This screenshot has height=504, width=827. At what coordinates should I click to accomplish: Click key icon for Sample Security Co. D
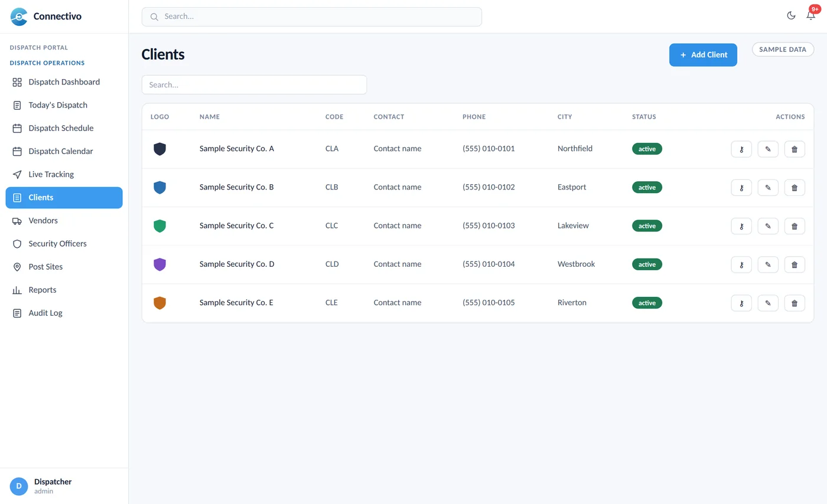coord(741,264)
